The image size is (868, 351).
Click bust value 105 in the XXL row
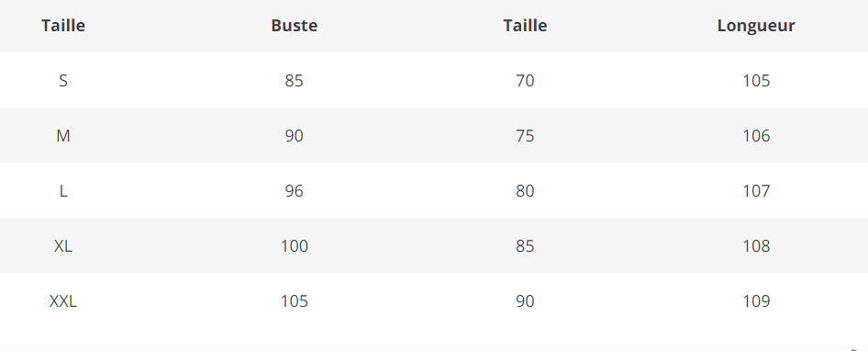coord(295,301)
